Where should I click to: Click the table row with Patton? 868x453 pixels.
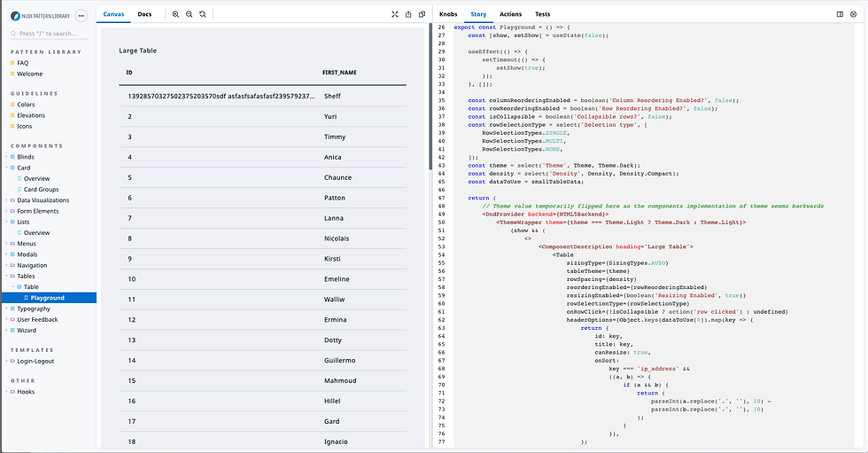click(x=262, y=198)
